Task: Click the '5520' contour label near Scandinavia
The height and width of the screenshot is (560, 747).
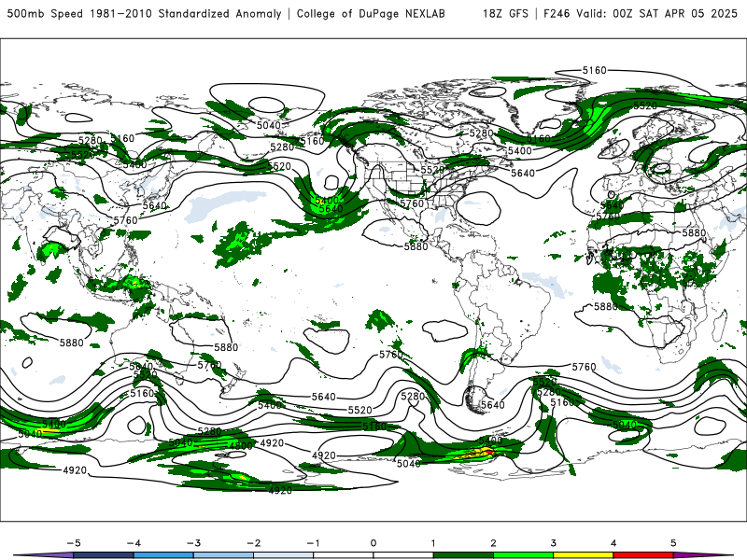Action: tap(645, 105)
